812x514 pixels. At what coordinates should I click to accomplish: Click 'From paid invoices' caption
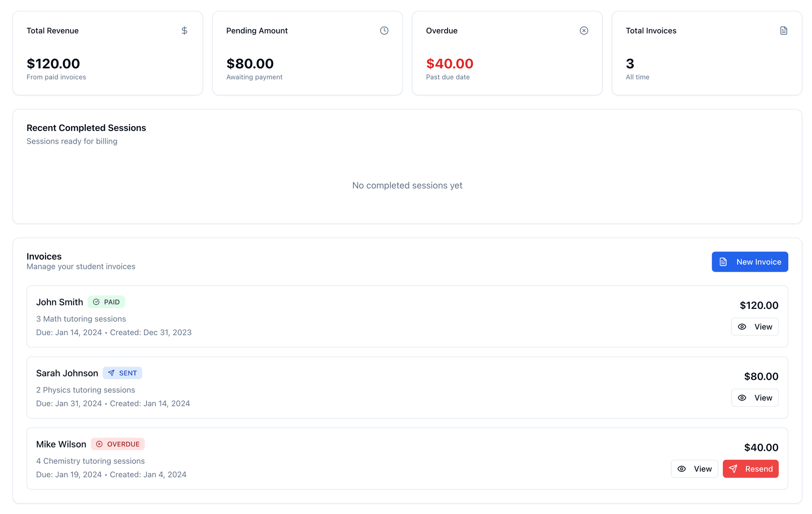click(56, 77)
